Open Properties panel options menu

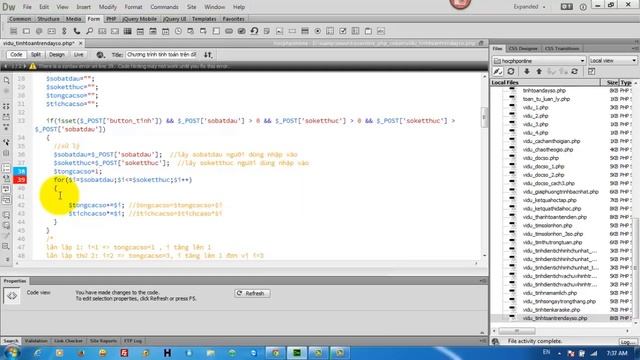tap(483, 281)
